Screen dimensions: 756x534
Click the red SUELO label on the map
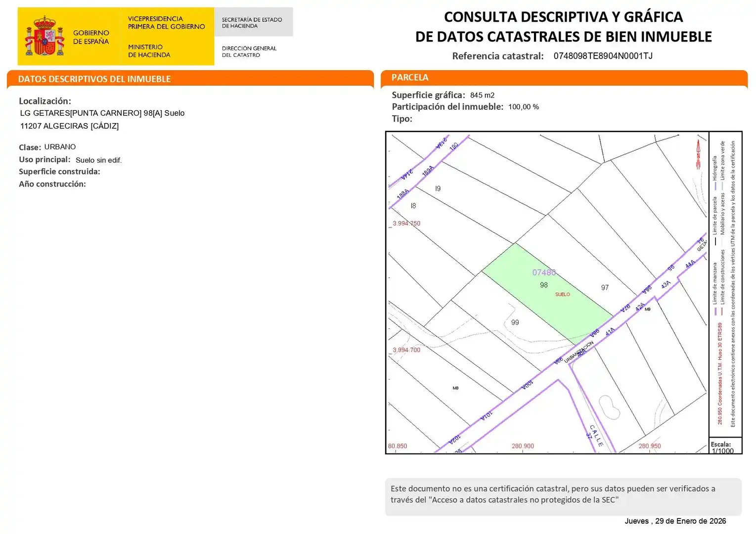pyautogui.click(x=563, y=294)
